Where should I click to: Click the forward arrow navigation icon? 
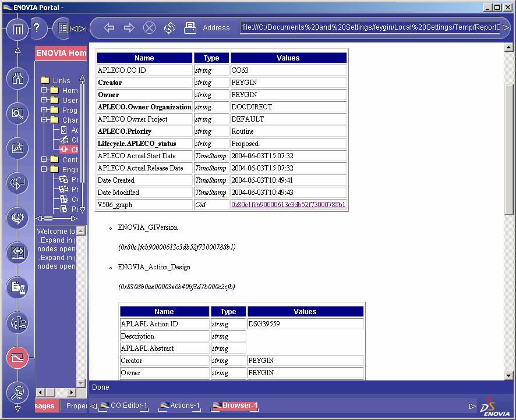(x=129, y=28)
